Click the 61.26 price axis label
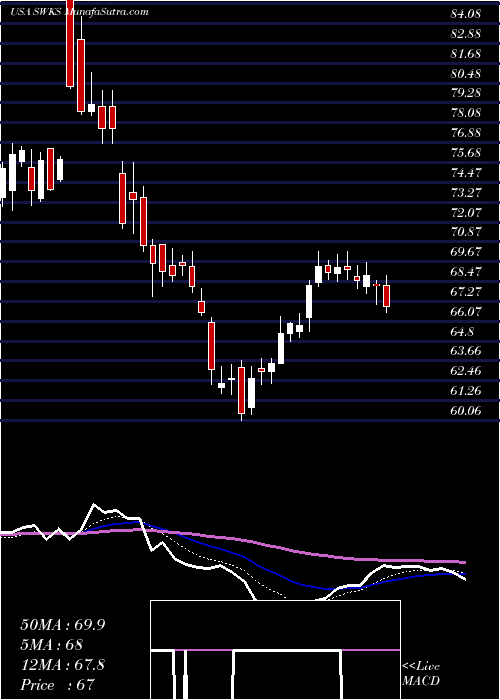Image resolution: width=500 pixels, height=700 pixels. (466, 391)
